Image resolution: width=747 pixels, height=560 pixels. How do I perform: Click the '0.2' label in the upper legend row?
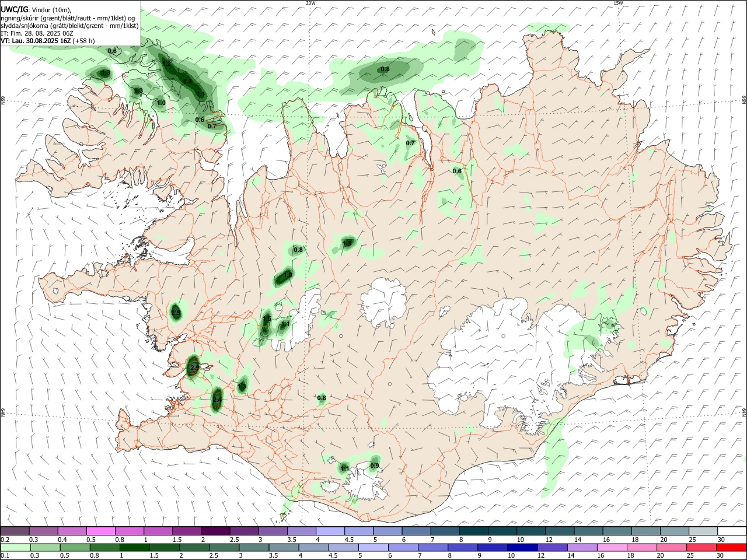coord(5,540)
